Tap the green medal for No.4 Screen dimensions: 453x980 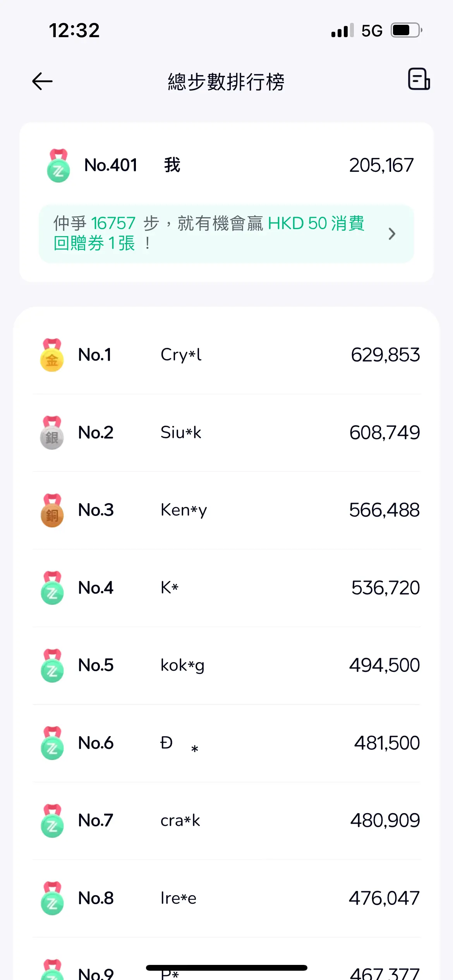(x=52, y=588)
